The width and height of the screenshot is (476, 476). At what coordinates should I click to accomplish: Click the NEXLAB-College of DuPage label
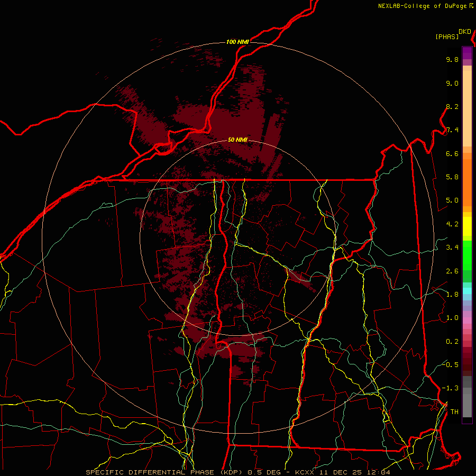[422, 6]
